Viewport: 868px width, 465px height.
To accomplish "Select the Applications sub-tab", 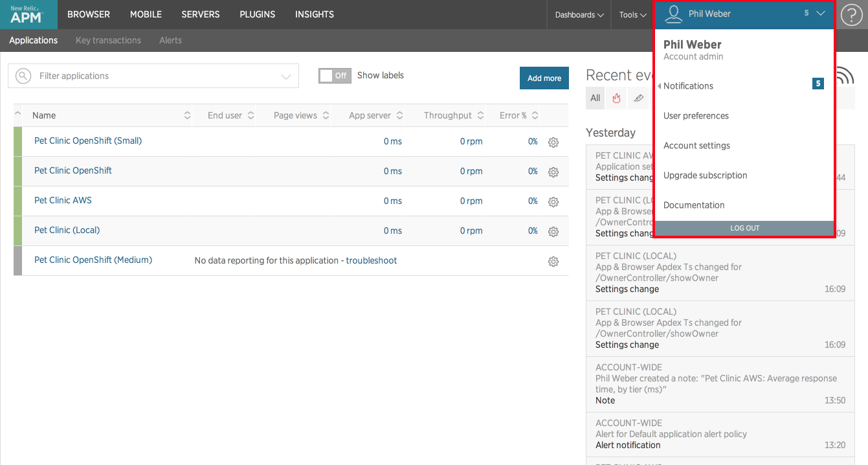I will click(34, 40).
